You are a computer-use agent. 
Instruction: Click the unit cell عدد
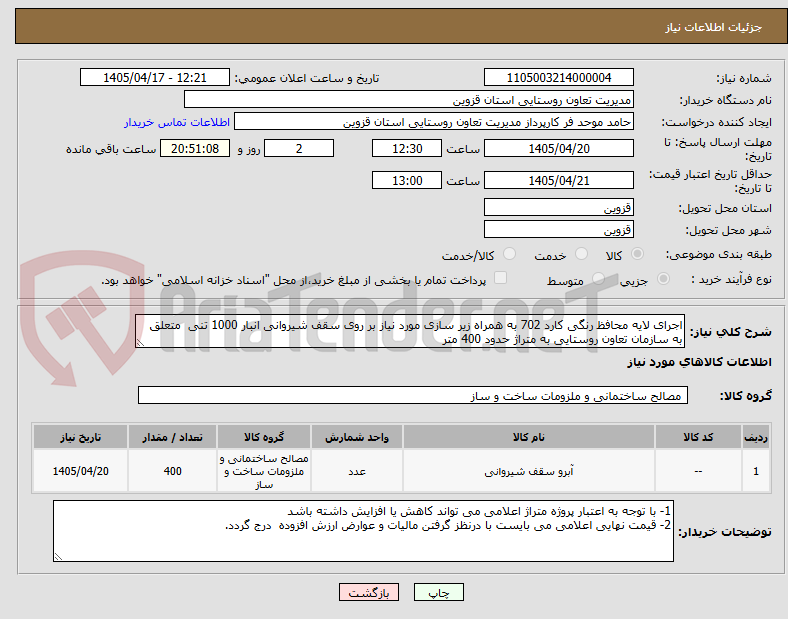tap(357, 471)
